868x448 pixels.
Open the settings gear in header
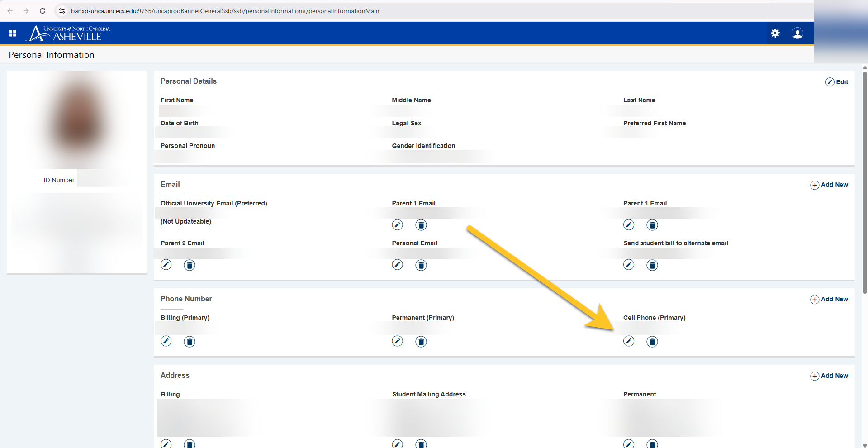pyautogui.click(x=775, y=33)
